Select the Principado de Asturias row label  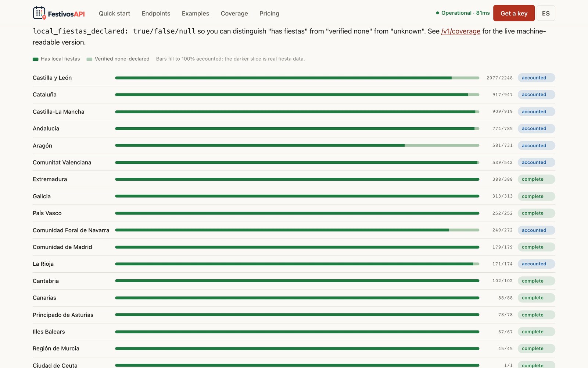pyautogui.click(x=63, y=315)
